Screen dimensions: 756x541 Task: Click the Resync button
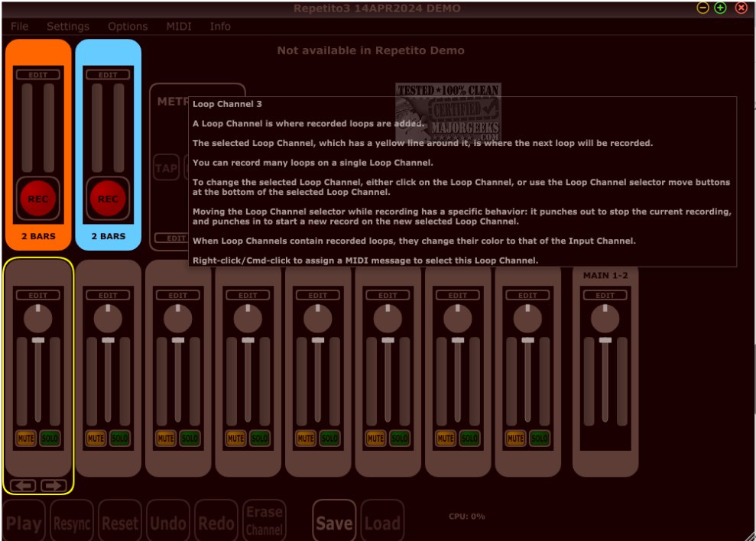click(x=72, y=521)
